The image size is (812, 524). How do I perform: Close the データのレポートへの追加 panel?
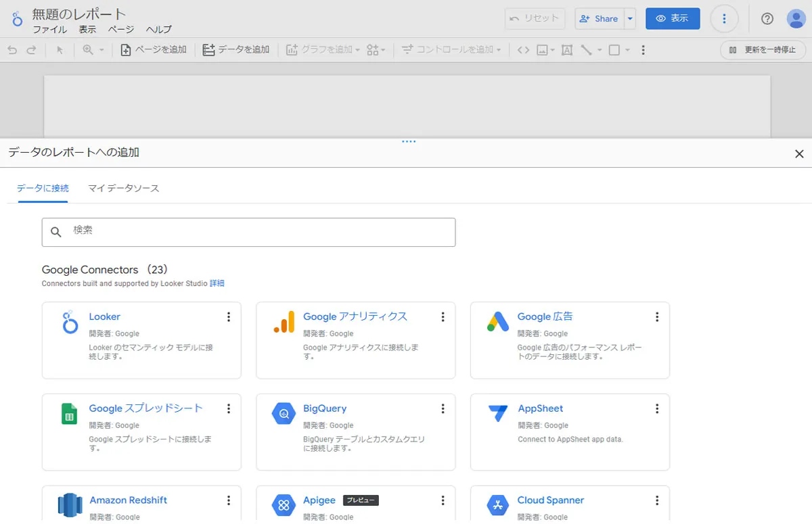pos(799,154)
